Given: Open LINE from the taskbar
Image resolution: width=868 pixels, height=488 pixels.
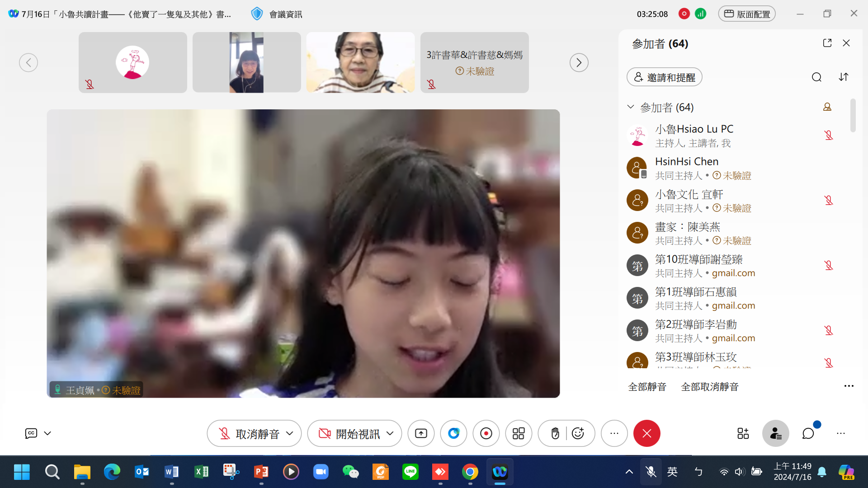Looking at the screenshot, I should pos(410,472).
